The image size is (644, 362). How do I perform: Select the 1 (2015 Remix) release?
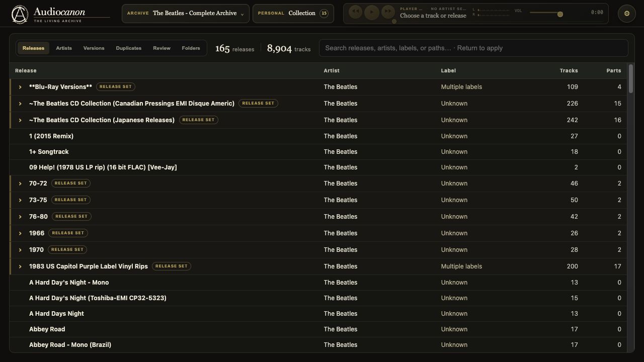coord(318,136)
